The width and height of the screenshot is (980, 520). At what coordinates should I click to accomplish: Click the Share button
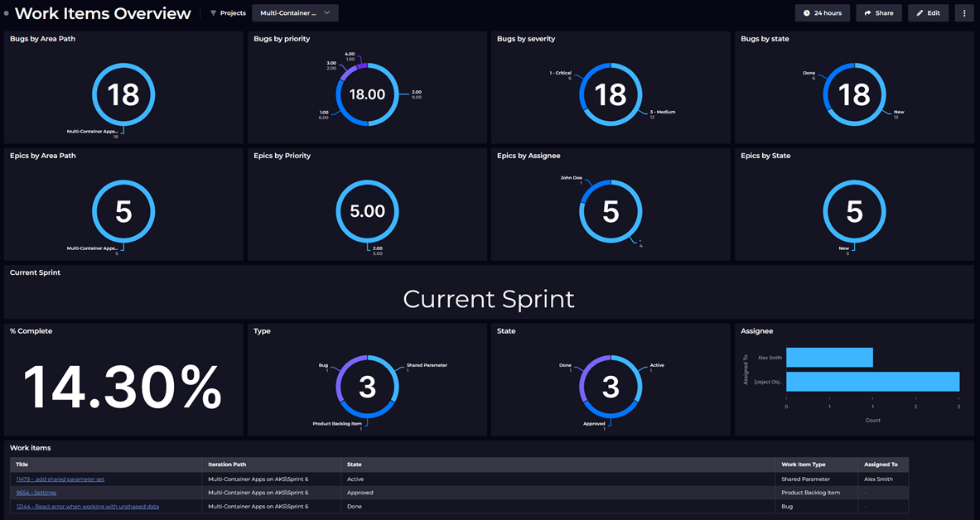tap(878, 12)
